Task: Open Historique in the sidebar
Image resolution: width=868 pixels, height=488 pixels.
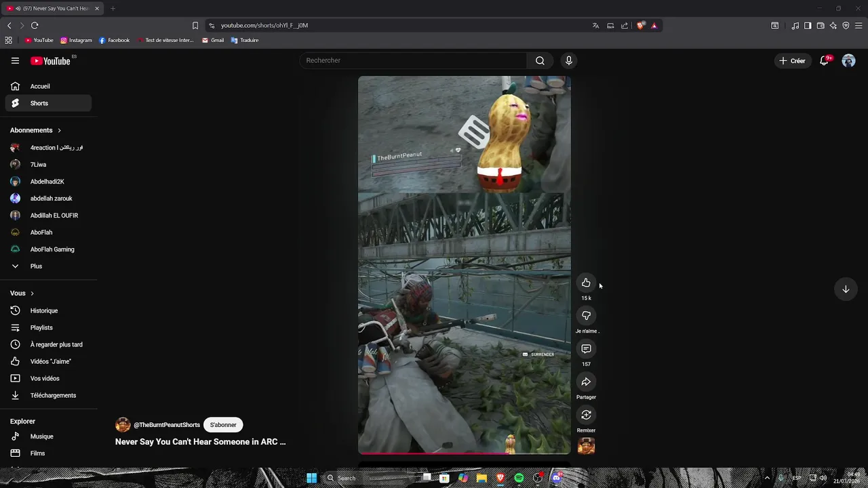Action: tap(48, 310)
